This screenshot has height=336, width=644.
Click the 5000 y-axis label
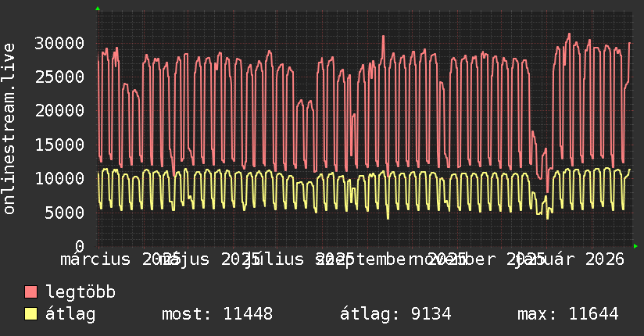click(x=65, y=213)
